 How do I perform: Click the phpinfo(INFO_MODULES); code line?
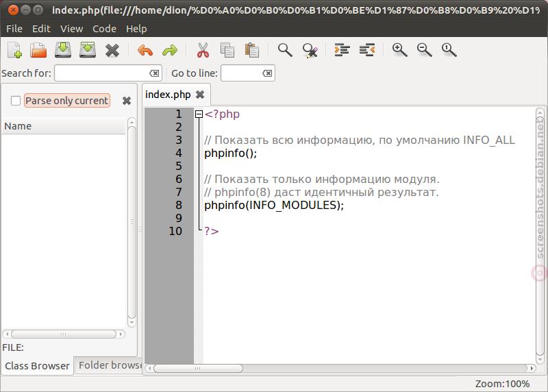(x=274, y=206)
